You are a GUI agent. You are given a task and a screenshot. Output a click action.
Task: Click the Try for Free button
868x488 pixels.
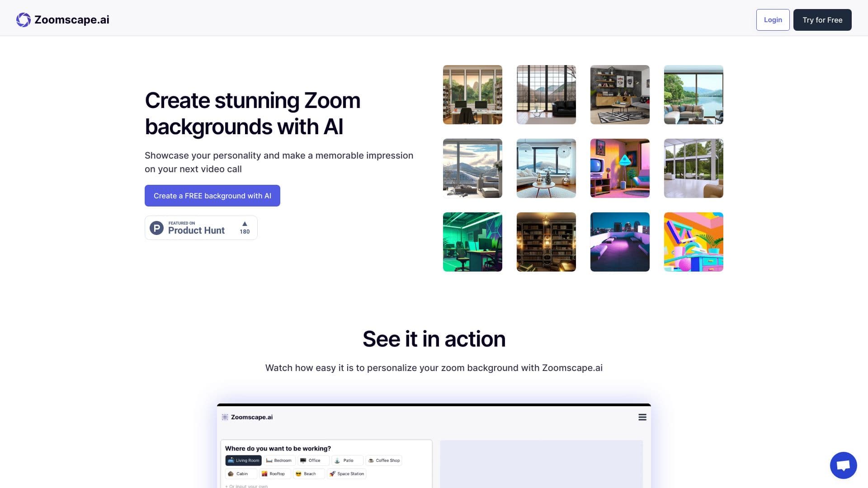(x=822, y=20)
